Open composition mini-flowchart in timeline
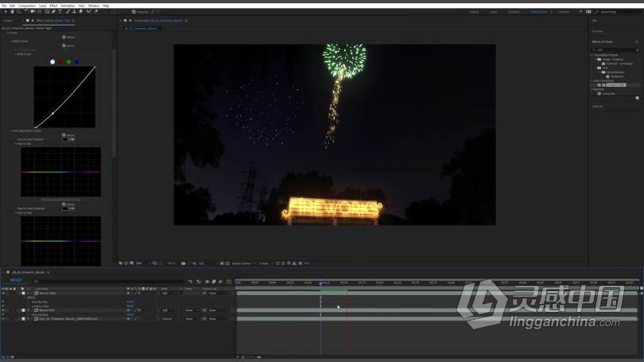This screenshot has height=362, width=644. tap(190, 282)
